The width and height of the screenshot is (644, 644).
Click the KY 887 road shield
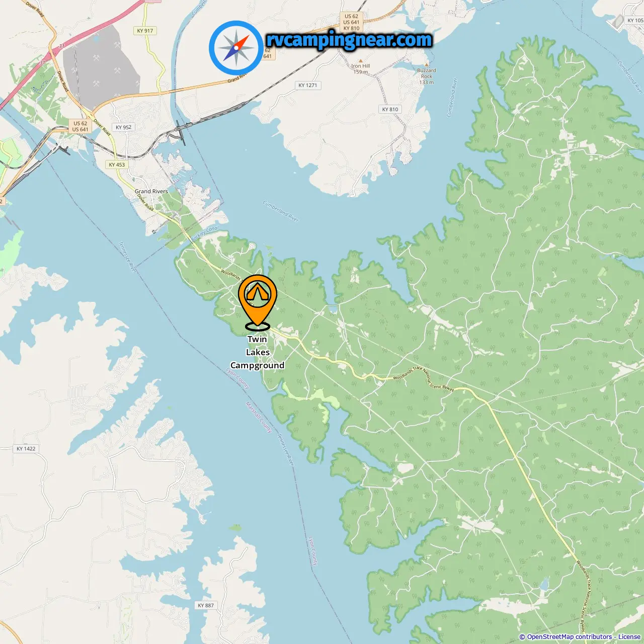[206, 605]
